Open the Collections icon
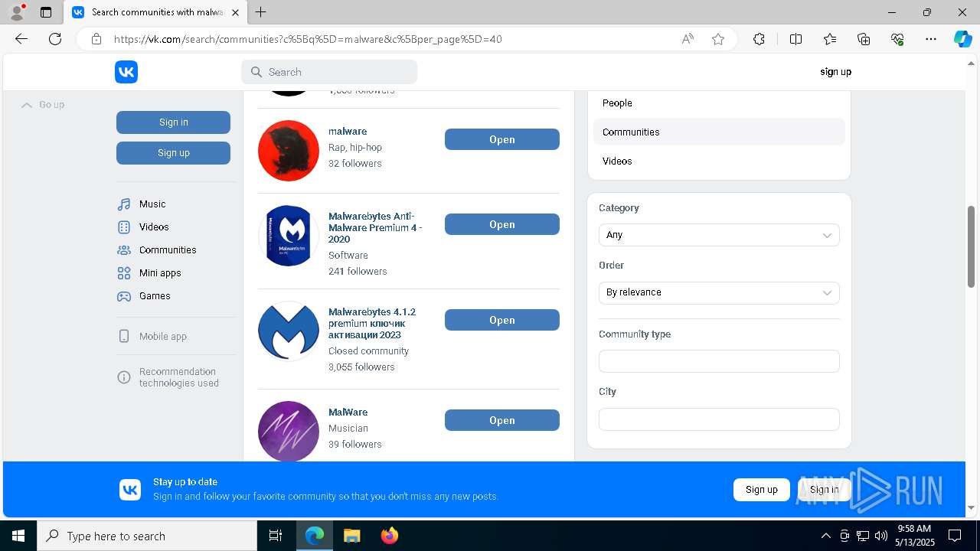The height and width of the screenshot is (551, 980). click(x=864, y=39)
